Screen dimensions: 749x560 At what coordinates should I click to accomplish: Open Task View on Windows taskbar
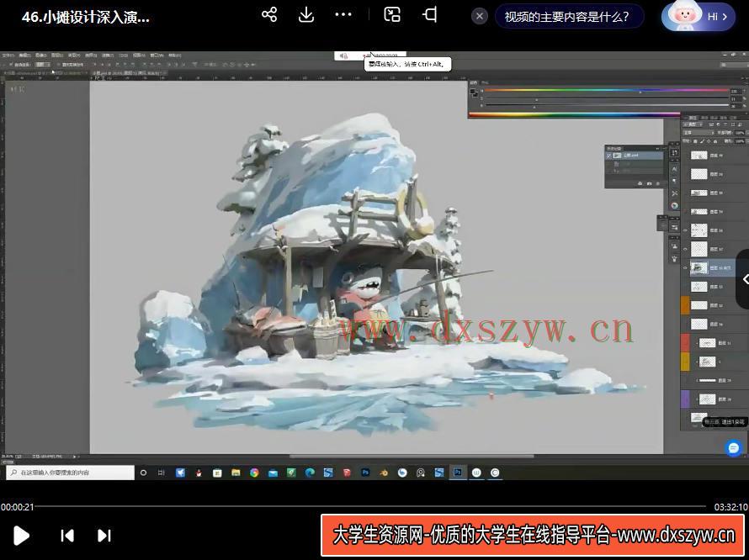162,473
